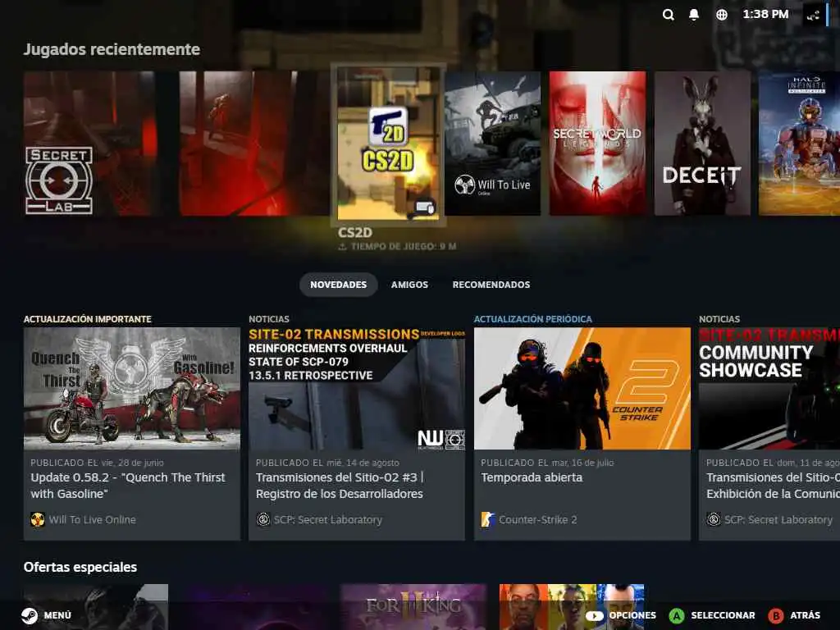Click Publicado el vie, 28 de junio text
Viewport: 840px width, 630px height.
[x=97, y=463]
